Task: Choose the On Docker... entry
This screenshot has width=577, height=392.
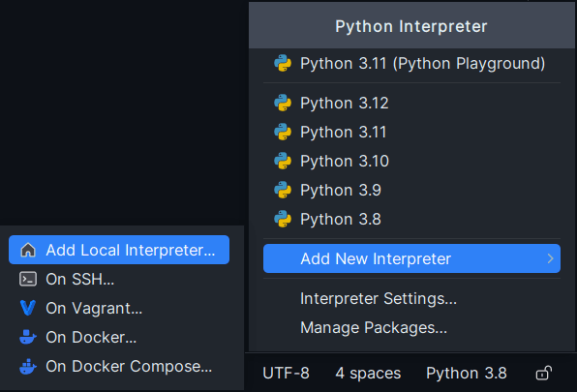Action: [x=119, y=337]
